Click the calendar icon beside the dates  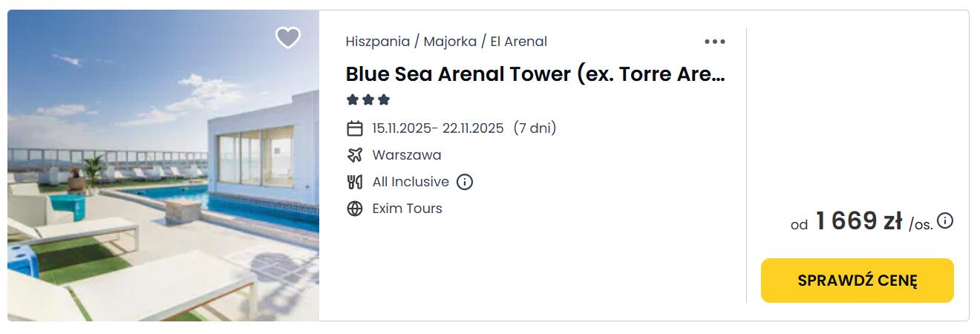point(355,128)
